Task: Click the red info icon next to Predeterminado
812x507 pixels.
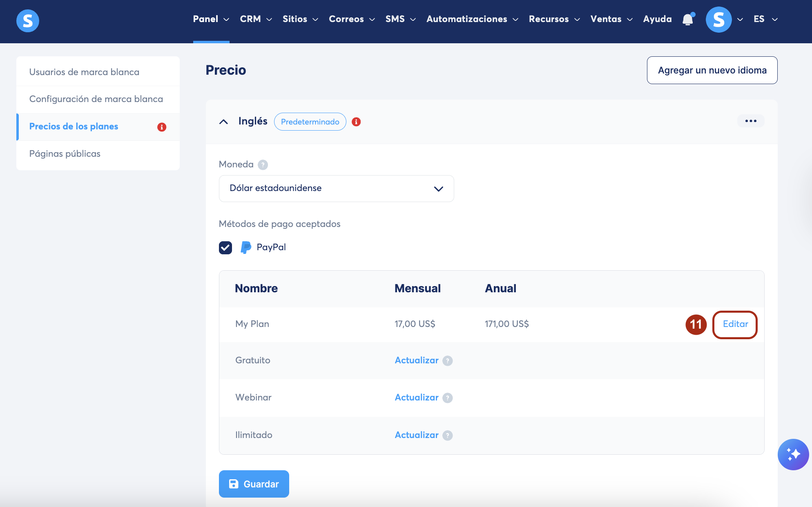Action: (x=356, y=122)
